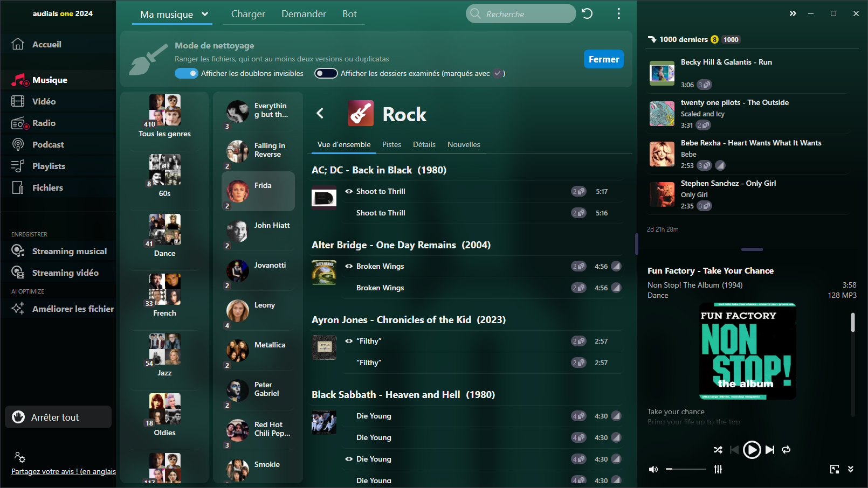Open the Fichiers section
This screenshot has width=868, height=488.
click(x=58, y=187)
